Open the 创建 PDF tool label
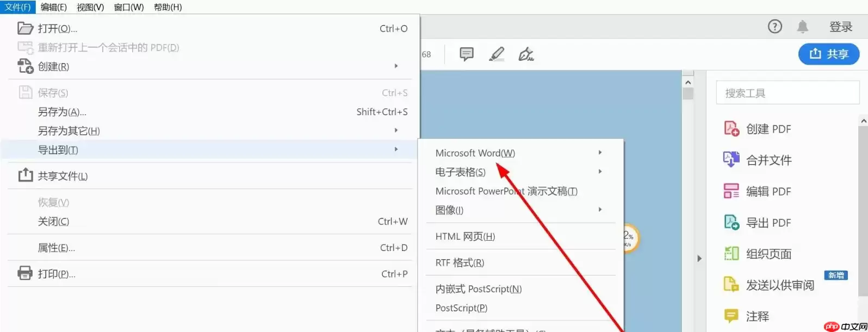Image resolution: width=868 pixels, height=332 pixels. (768, 129)
